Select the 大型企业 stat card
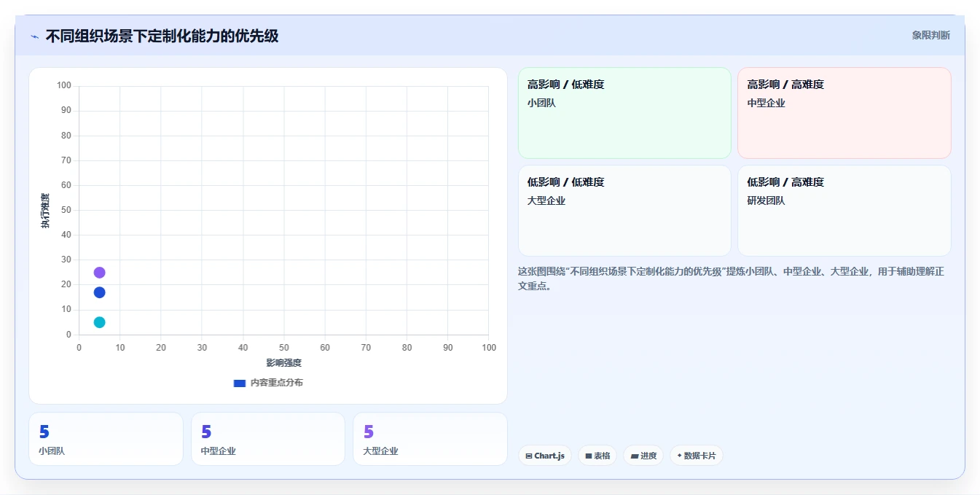Image resolution: width=980 pixels, height=495 pixels. point(430,439)
